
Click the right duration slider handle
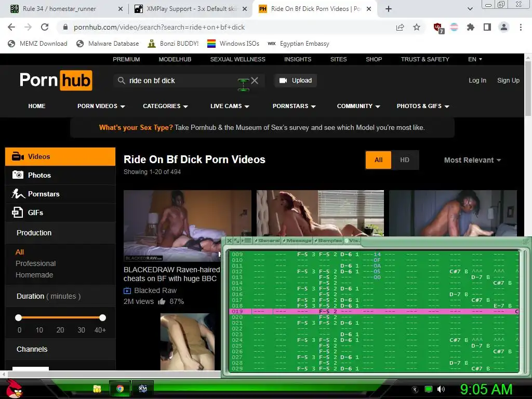click(102, 317)
